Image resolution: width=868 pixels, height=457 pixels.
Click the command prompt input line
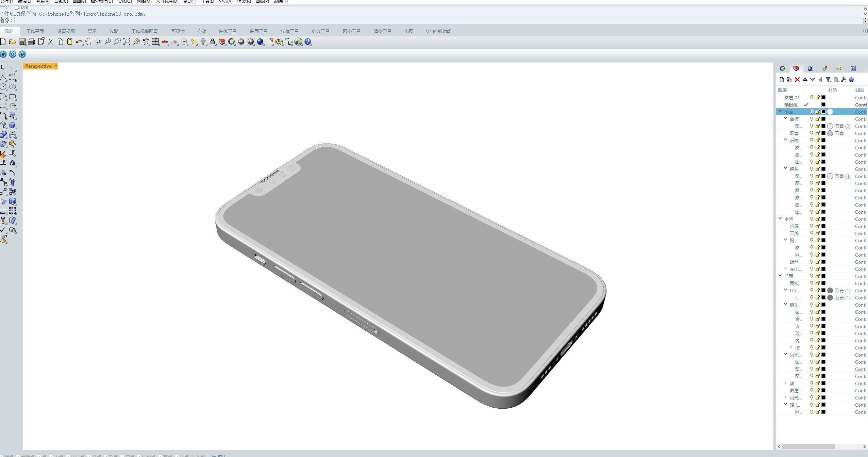(x=432, y=20)
